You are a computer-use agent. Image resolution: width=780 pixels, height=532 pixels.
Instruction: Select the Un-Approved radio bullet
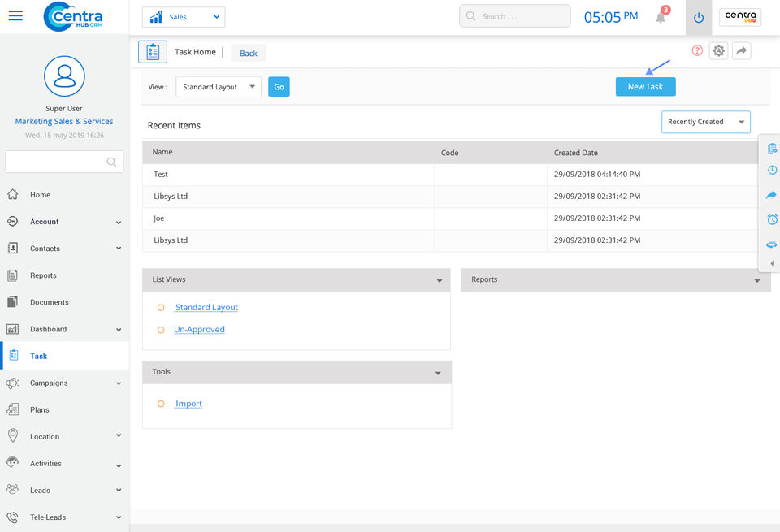tap(161, 330)
